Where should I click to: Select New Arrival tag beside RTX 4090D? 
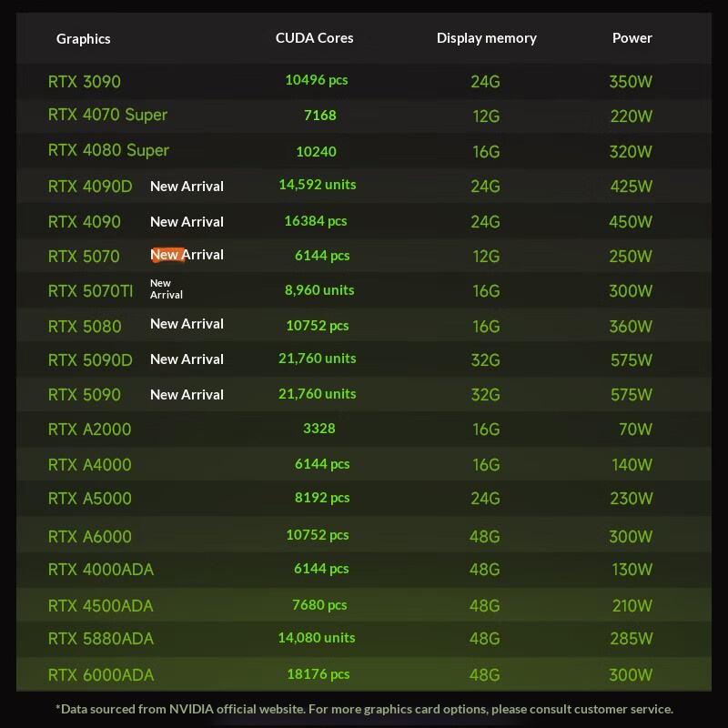[x=187, y=187]
